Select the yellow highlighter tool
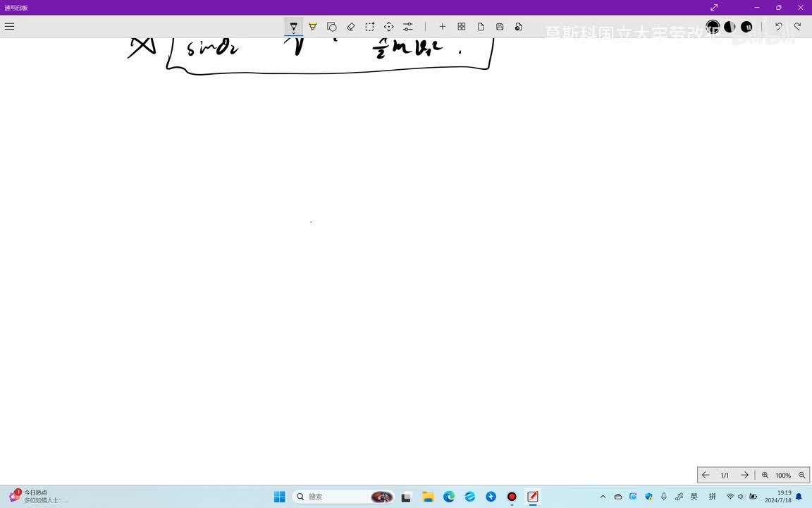The width and height of the screenshot is (812, 508). [x=313, y=26]
